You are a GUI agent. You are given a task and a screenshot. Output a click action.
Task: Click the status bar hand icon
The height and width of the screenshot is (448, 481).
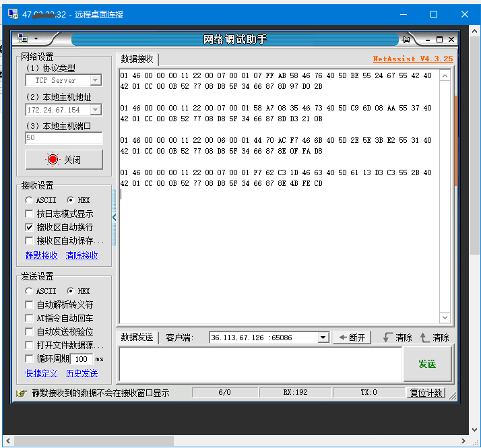coord(22,393)
